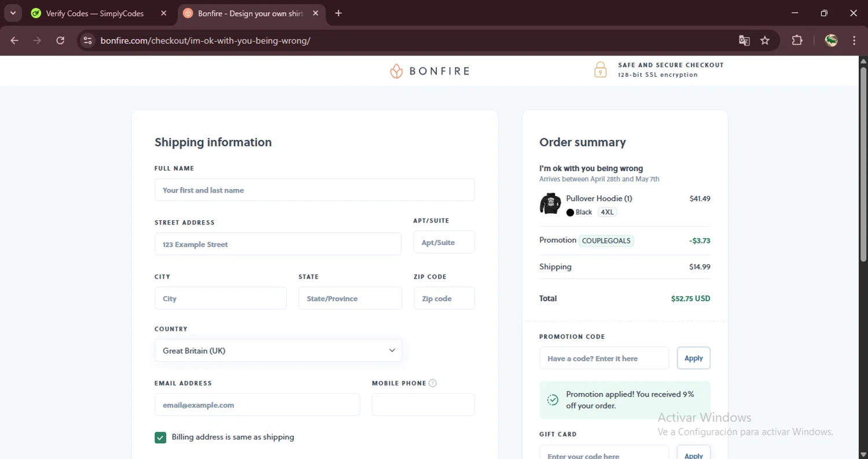
Task: Click the Apt/Suite input field
Action: pyautogui.click(x=444, y=242)
